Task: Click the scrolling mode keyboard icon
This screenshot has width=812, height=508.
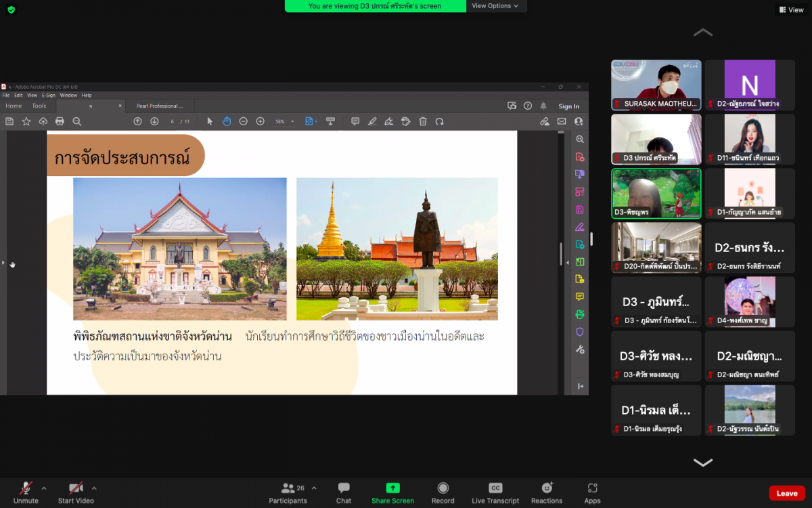Action: click(x=330, y=121)
